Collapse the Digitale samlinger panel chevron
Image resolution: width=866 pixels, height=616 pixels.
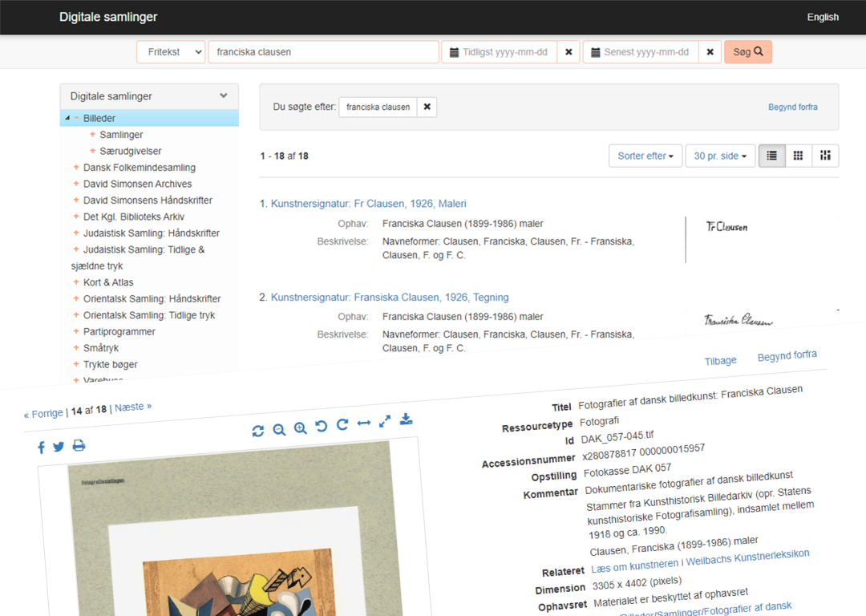click(x=223, y=95)
